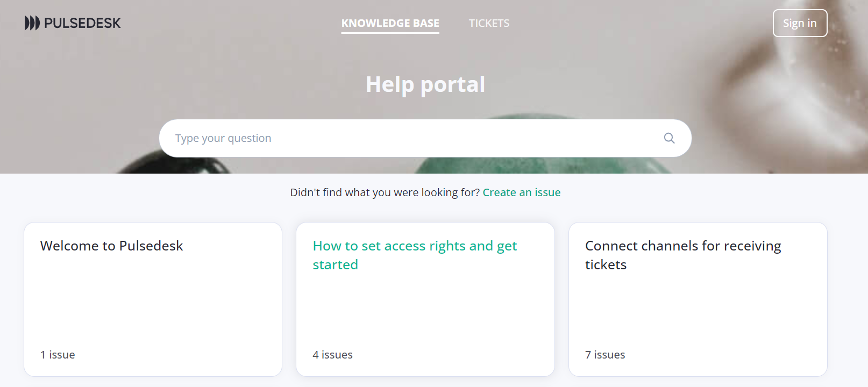The width and height of the screenshot is (868, 387).
Task: Click the '1 issue' count text
Action: [58, 355]
